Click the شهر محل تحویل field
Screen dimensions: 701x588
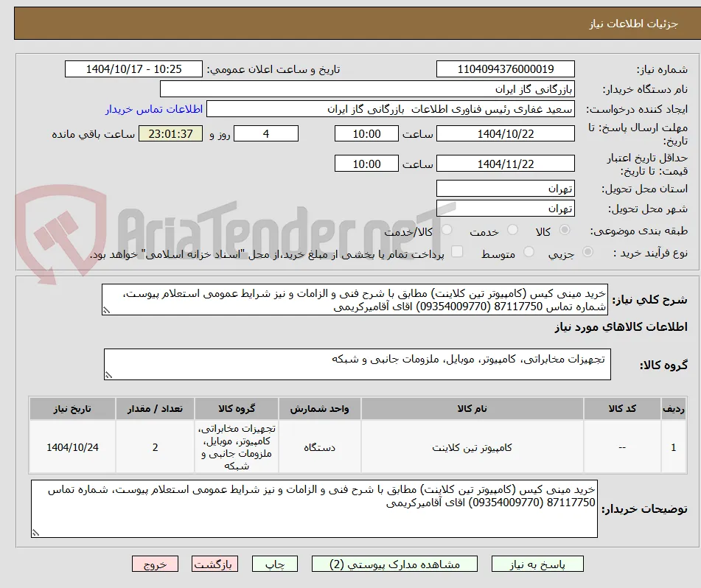click(x=505, y=209)
